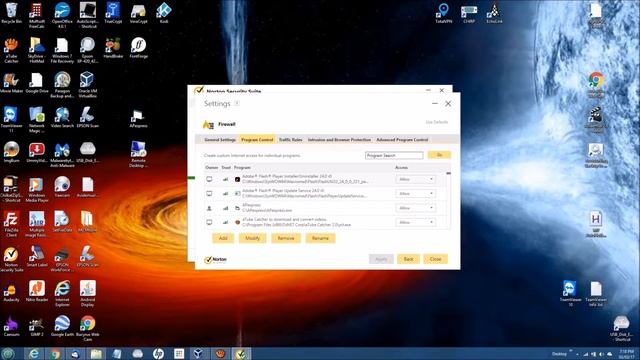Click the Back button

pos(408,259)
